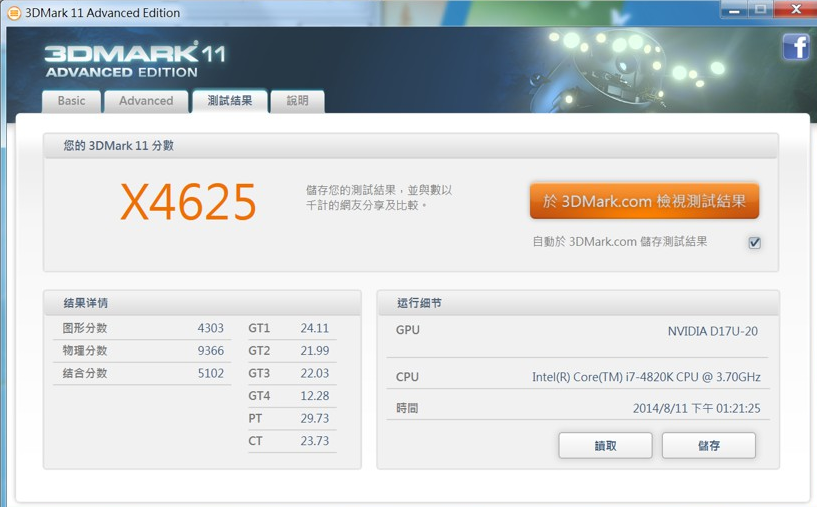Click the 儲存 button

click(709, 446)
